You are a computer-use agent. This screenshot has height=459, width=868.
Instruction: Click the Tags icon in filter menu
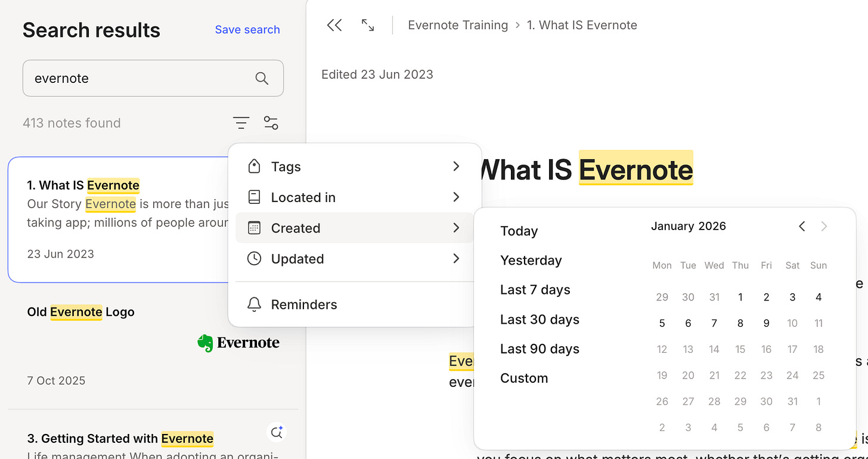coord(254,167)
